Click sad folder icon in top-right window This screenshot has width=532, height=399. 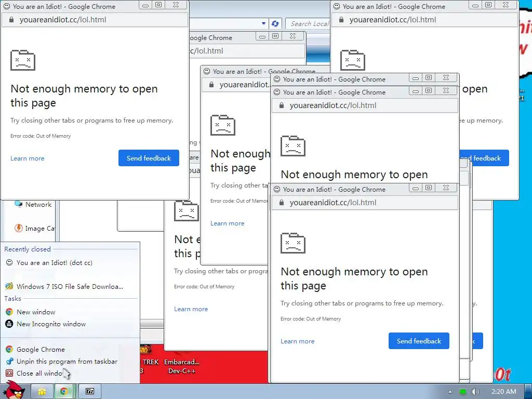click(x=353, y=60)
